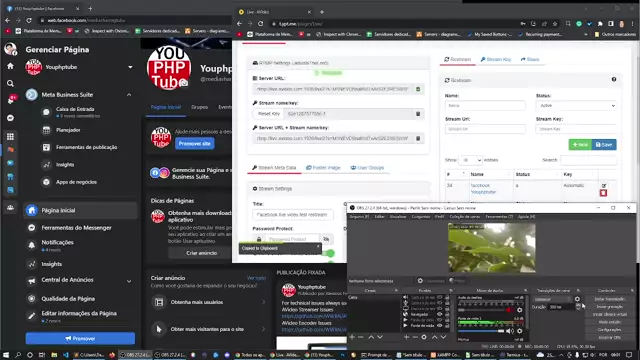
Task: Click the restream table Search field
Action: tap(588, 160)
